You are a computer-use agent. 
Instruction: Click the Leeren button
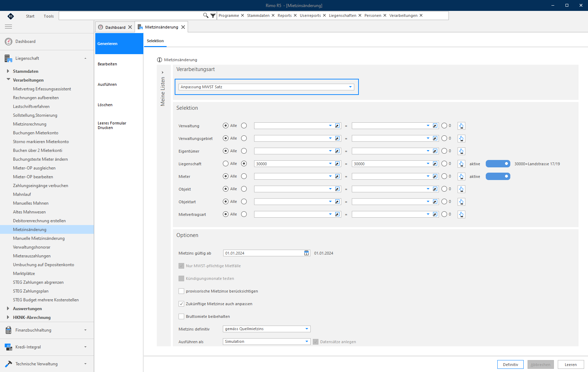click(571, 365)
